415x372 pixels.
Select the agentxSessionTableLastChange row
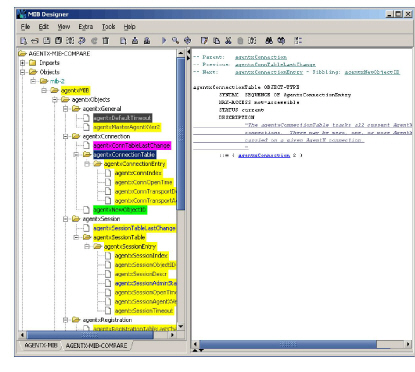(x=135, y=228)
